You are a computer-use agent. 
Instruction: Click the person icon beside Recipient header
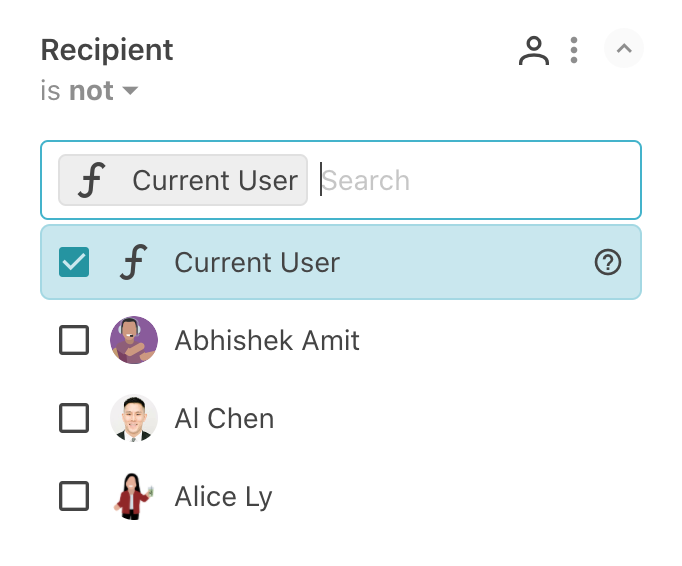point(534,50)
